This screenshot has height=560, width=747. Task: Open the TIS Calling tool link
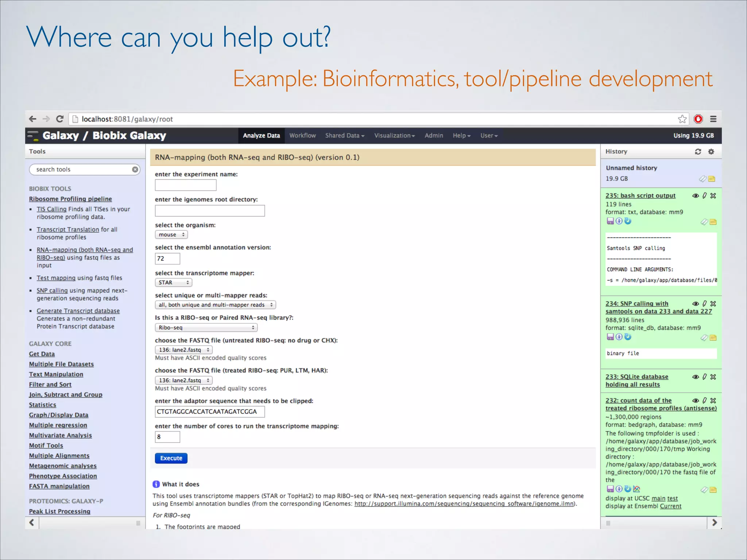[51, 209]
